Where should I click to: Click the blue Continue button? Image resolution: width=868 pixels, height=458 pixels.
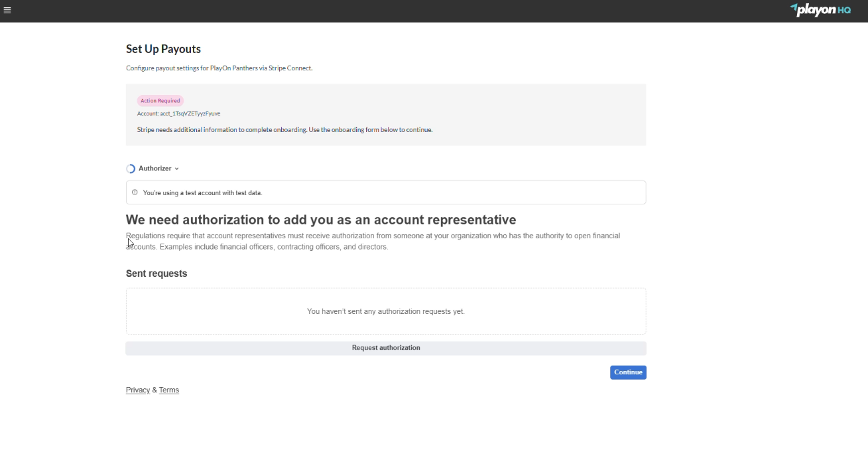(x=628, y=372)
